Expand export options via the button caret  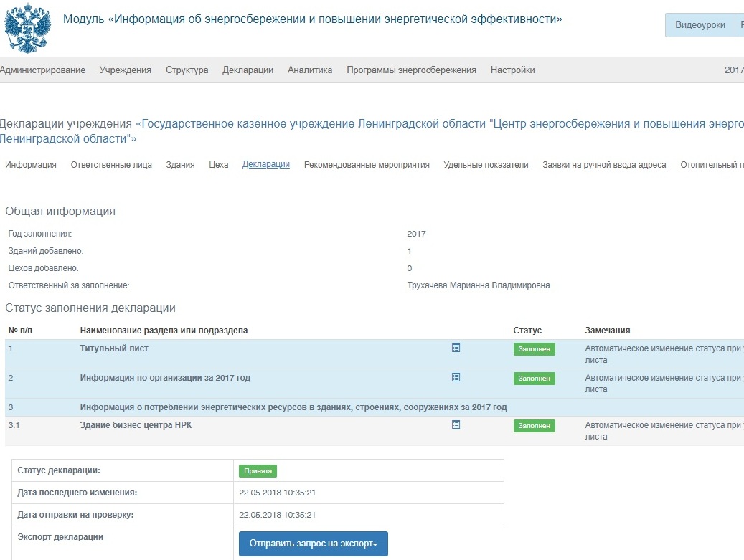376,544
